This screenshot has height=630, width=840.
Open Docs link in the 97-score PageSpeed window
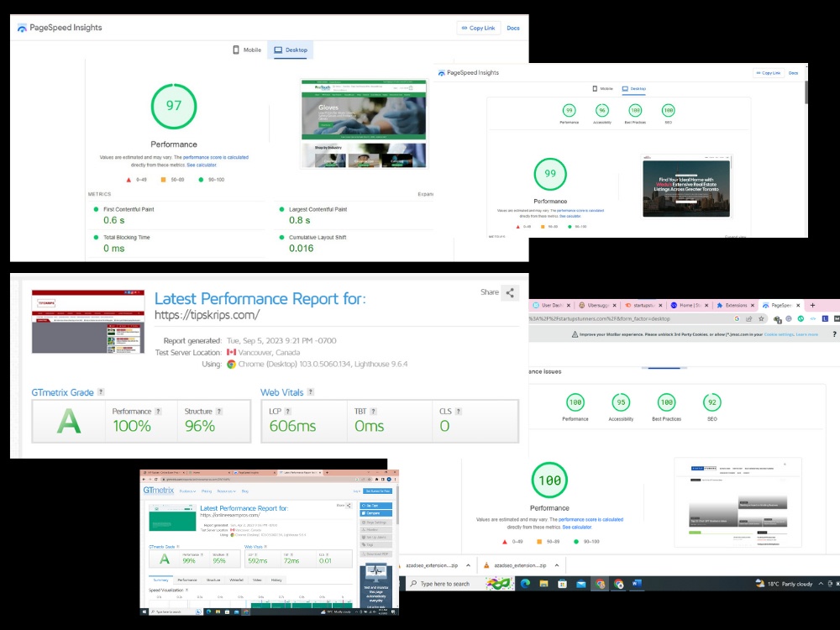513,28
